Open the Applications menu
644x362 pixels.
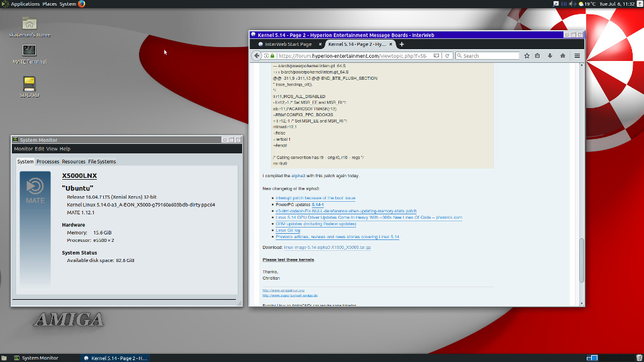pos(25,4)
